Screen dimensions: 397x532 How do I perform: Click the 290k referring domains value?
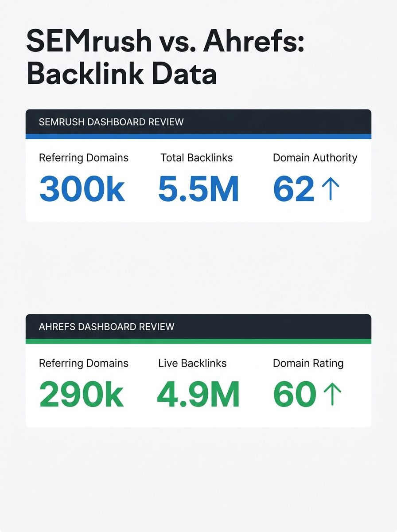coord(82,394)
